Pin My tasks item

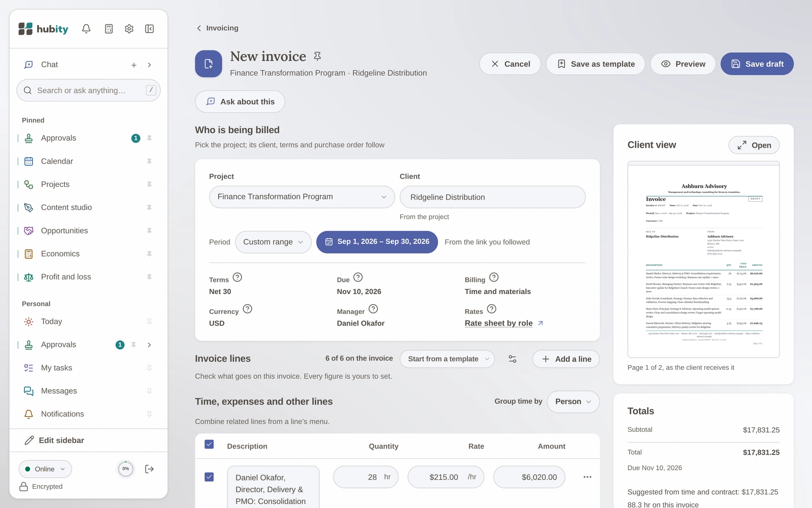click(x=149, y=368)
